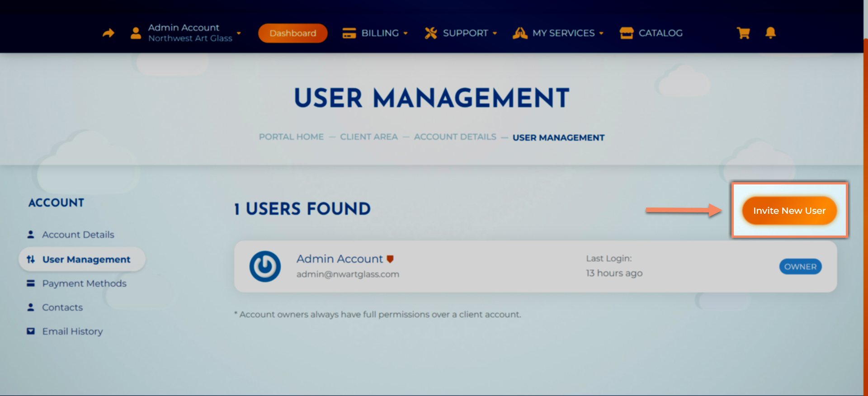Go to Account Details in sidebar
The height and width of the screenshot is (396, 868).
tap(78, 235)
